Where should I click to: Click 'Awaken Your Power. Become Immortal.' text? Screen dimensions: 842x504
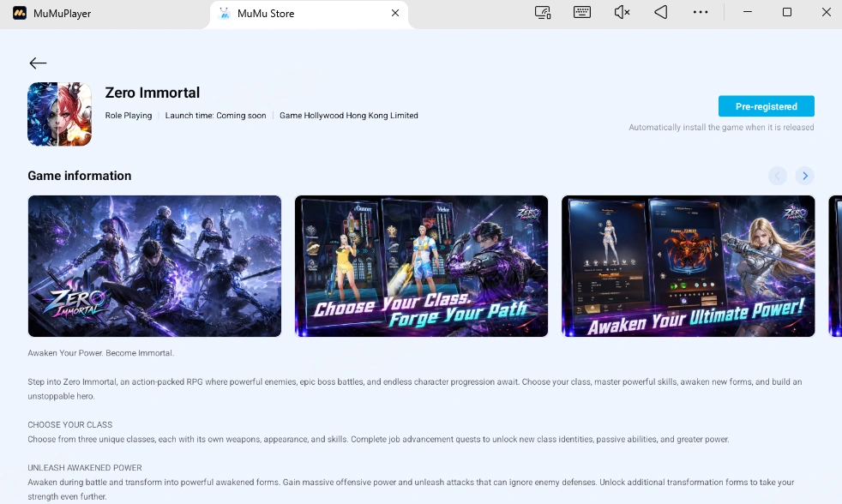pos(101,353)
